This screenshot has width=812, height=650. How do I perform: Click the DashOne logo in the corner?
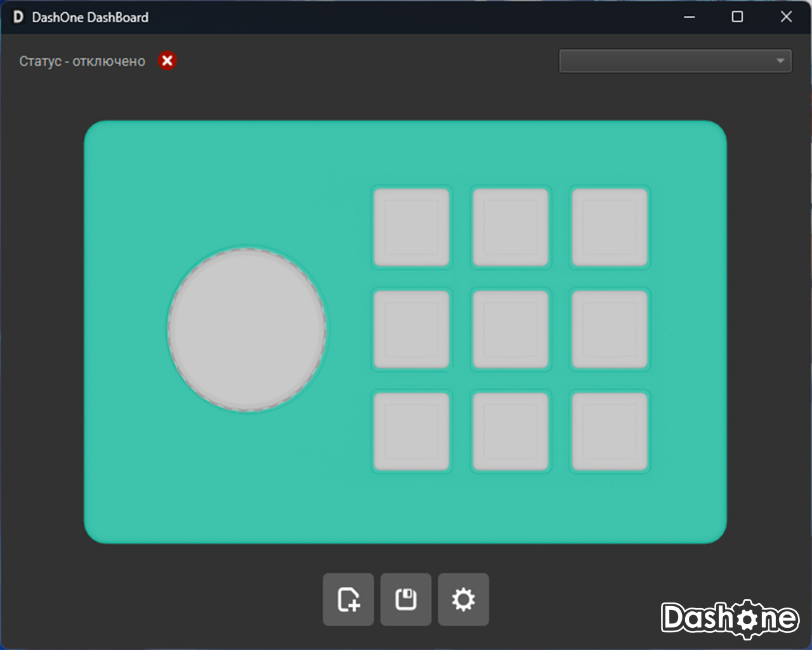[x=730, y=618]
